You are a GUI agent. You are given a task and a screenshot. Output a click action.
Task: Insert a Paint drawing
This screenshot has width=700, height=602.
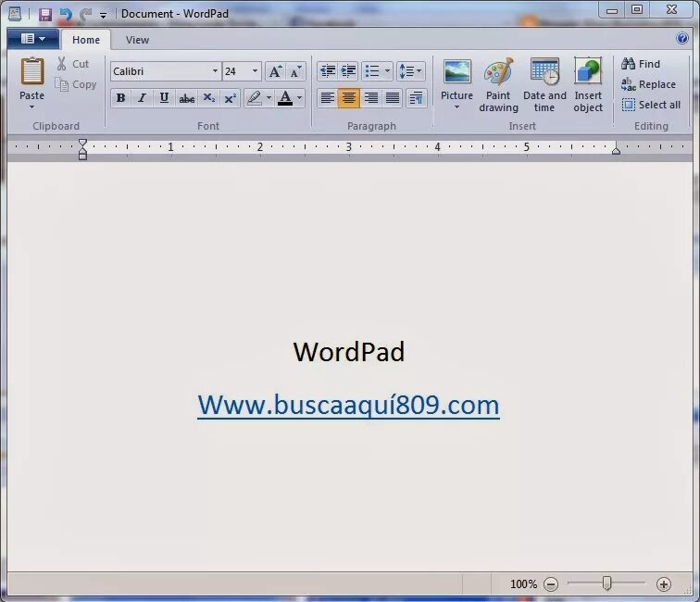[499, 85]
